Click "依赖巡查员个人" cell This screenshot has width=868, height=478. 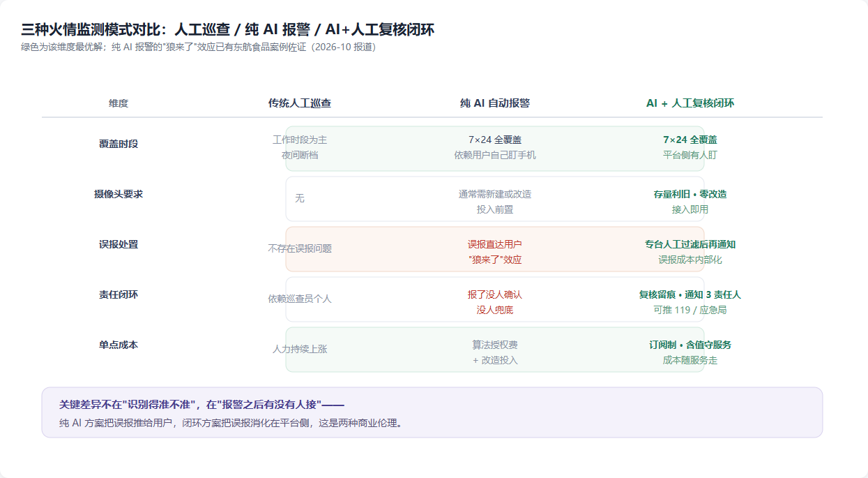coord(300,299)
